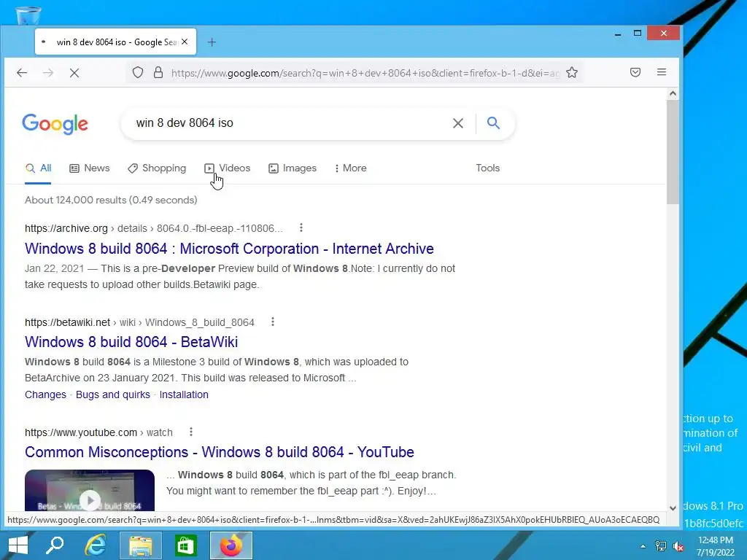
Task: Open the Windows 8 build 8064 BetaWiki link
Action: click(x=131, y=342)
